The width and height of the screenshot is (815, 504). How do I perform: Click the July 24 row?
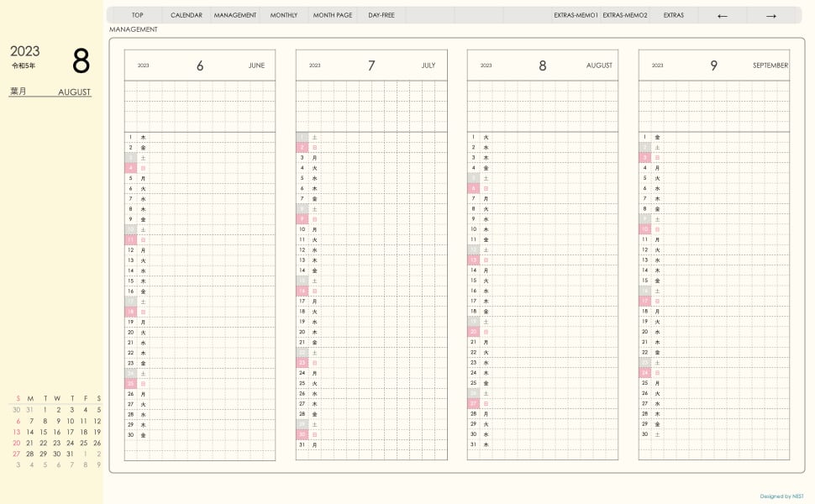(371, 373)
